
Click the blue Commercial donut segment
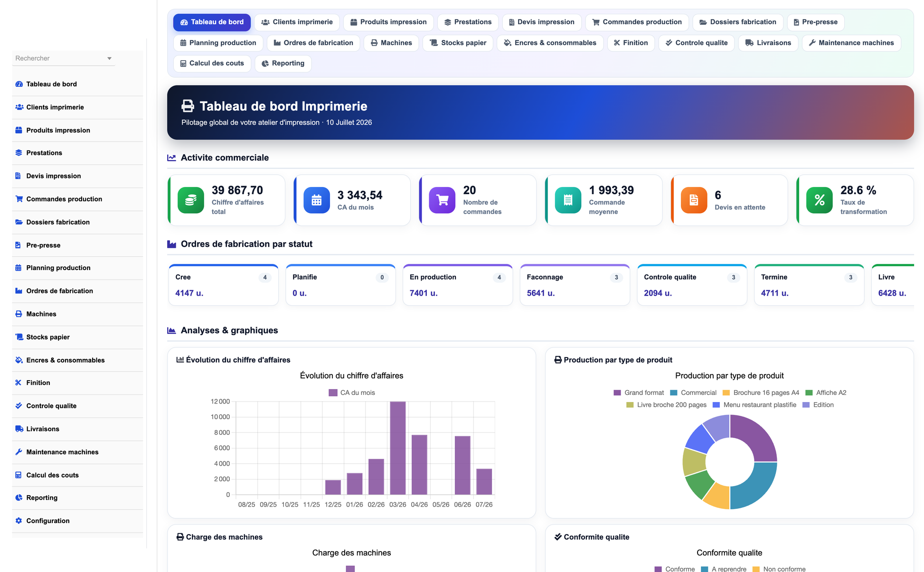755,486
